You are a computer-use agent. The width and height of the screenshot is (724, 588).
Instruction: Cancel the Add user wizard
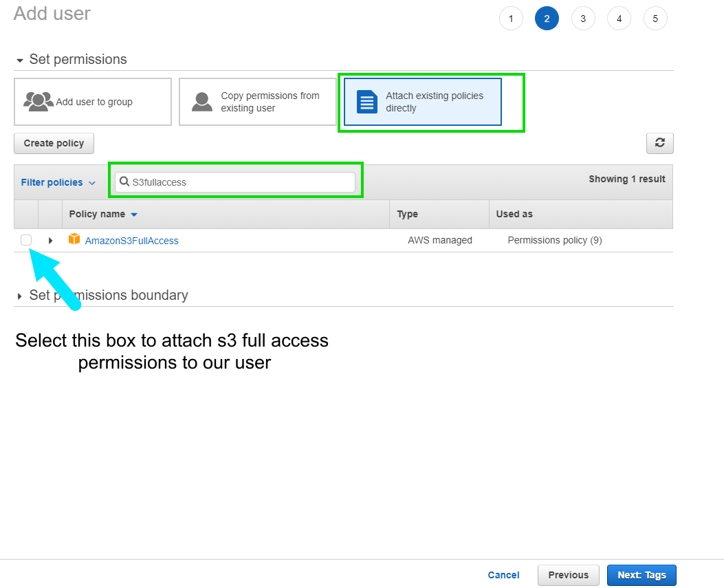[x=503, y=575]
